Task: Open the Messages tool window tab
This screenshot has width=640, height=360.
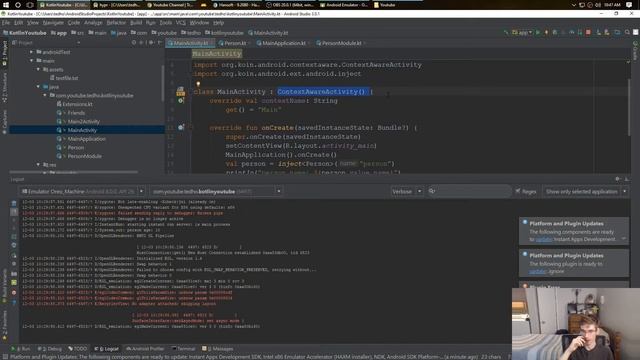Action: pyautogui.click(x=218, y=349)
